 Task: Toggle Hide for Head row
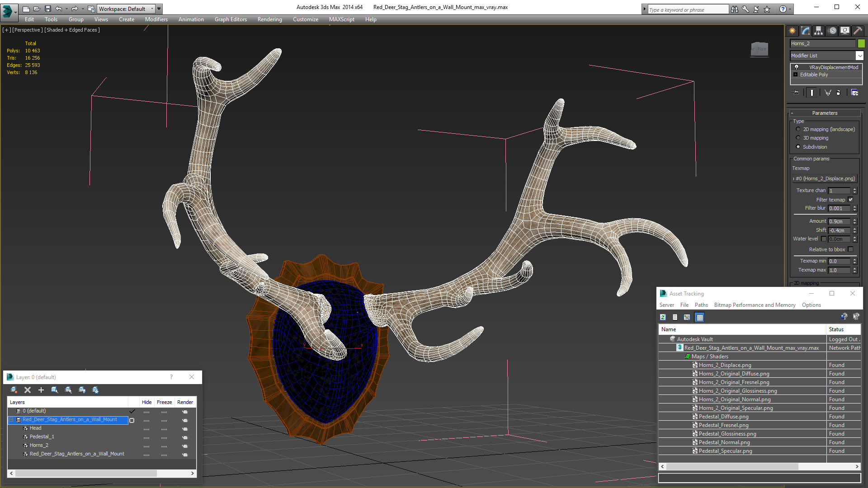tap(146, 429)
